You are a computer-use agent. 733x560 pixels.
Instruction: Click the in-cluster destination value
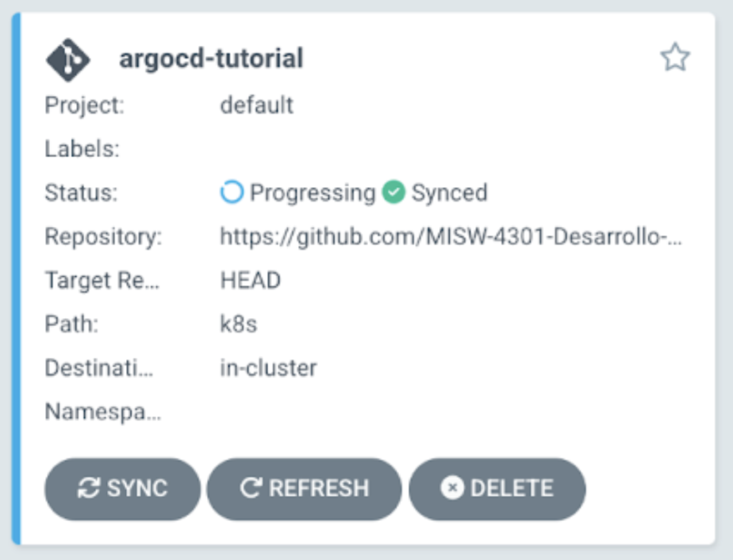pyautogui.click(x=268, y=368)
